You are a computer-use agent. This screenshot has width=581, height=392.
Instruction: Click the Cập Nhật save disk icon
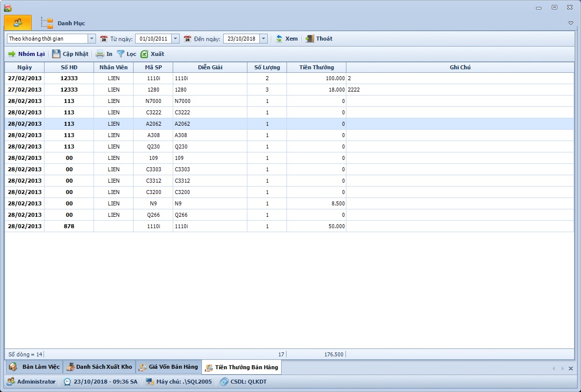click(x=56, y=54)
